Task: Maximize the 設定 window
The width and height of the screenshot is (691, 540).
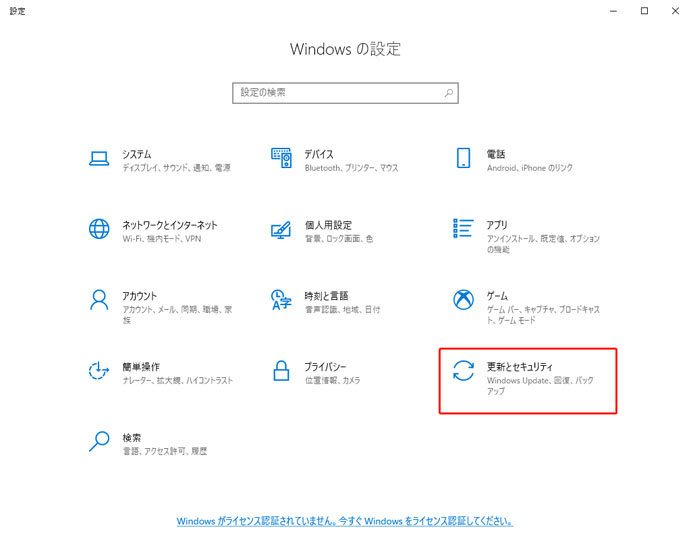Action: coord(644,11)
